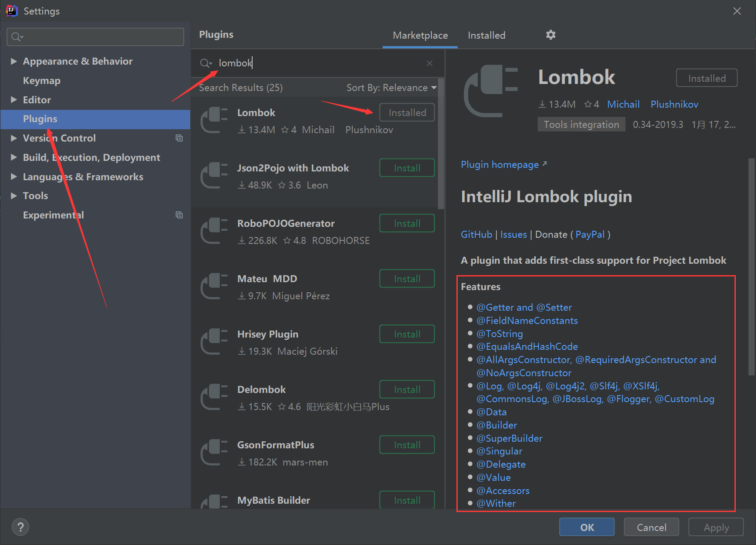
Task: Expand Build, Execution, Deployment section
Action: click(14, 157)
